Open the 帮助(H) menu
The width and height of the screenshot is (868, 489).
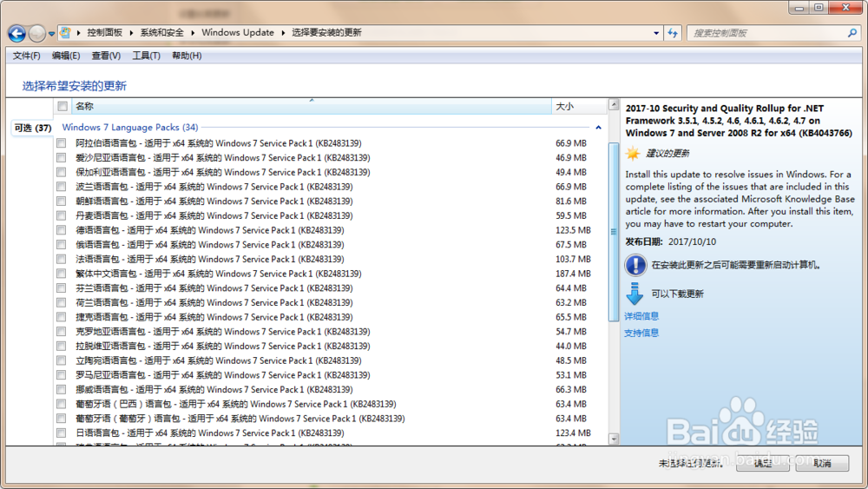point(187,56)
